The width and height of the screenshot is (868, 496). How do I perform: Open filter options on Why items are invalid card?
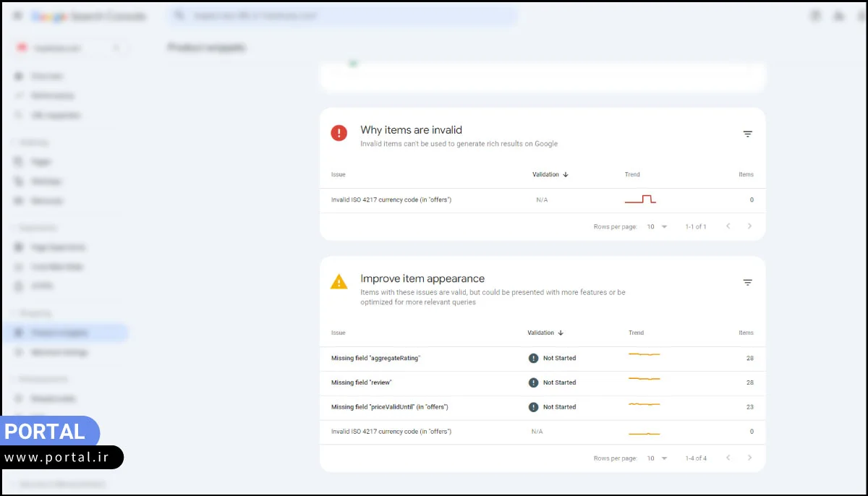(x=747, y=134)
